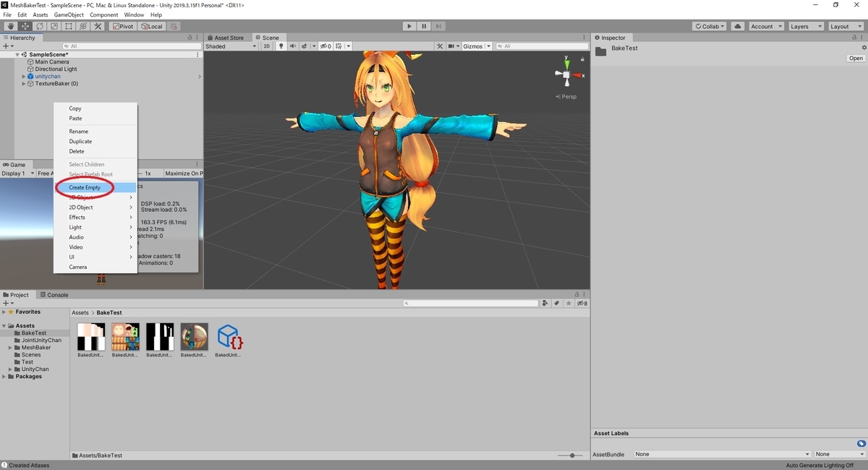Toggle hidden objects visibility in scene
This screenshot has width=868, height=470.
[x=325, y=46]
